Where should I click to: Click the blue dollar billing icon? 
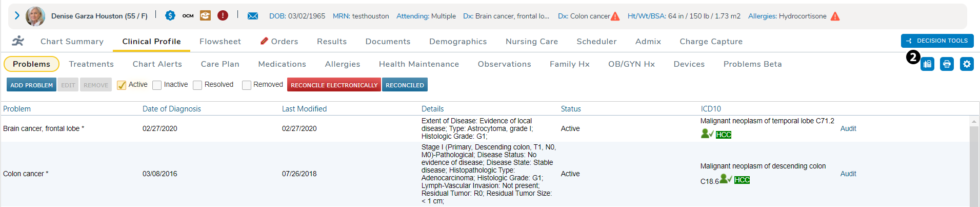click(x=170, y=16)
